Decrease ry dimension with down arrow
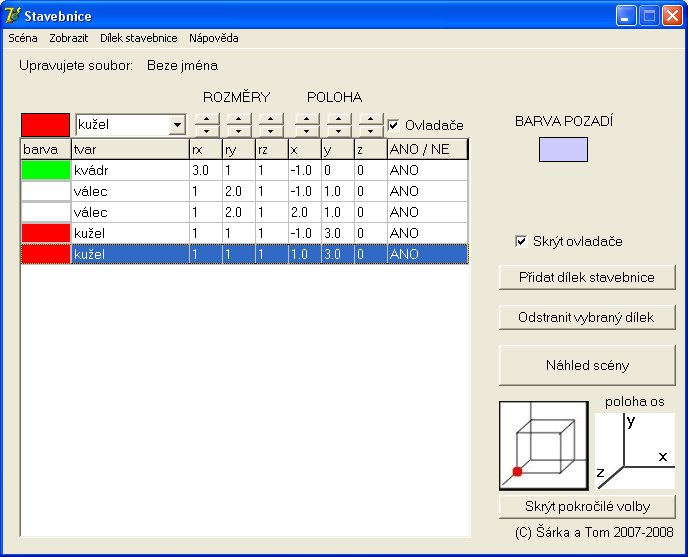The height and width of the screenshot is (557, 688). (x=239, y=131)
